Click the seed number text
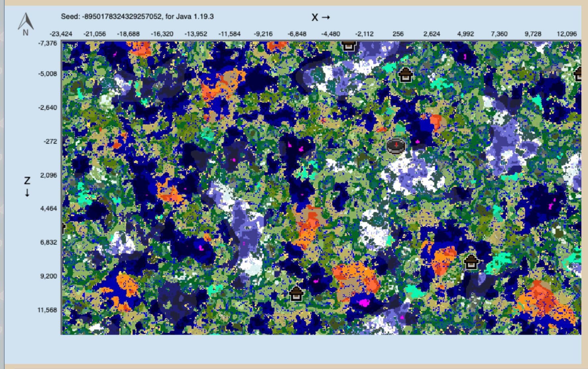Image resolution: width=588 pixels, height=369 pixels. [122, 17]
